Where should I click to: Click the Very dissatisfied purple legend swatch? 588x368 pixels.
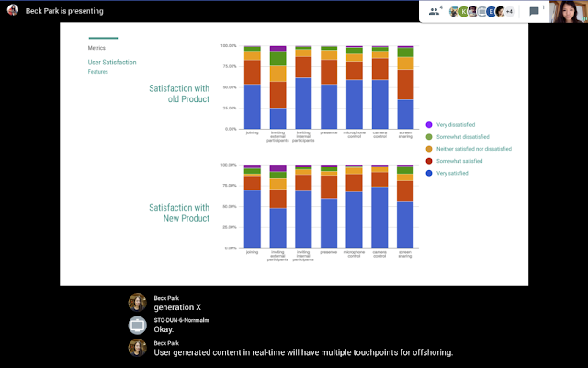coord(429,124)
